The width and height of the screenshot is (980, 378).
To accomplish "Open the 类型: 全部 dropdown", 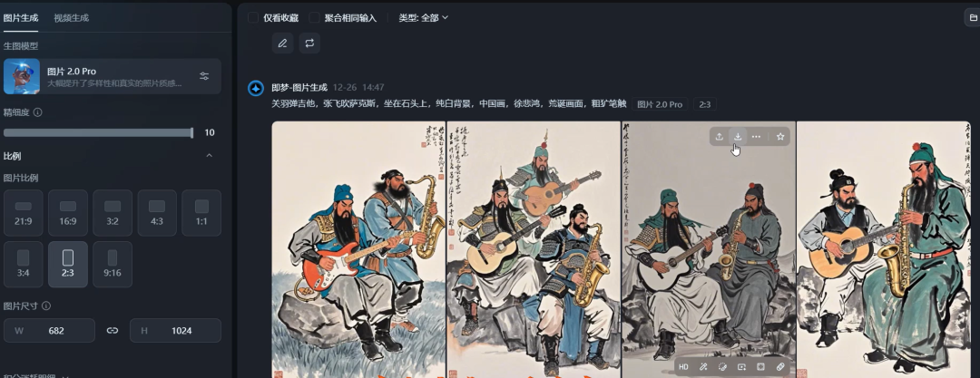I will (424, 17).
